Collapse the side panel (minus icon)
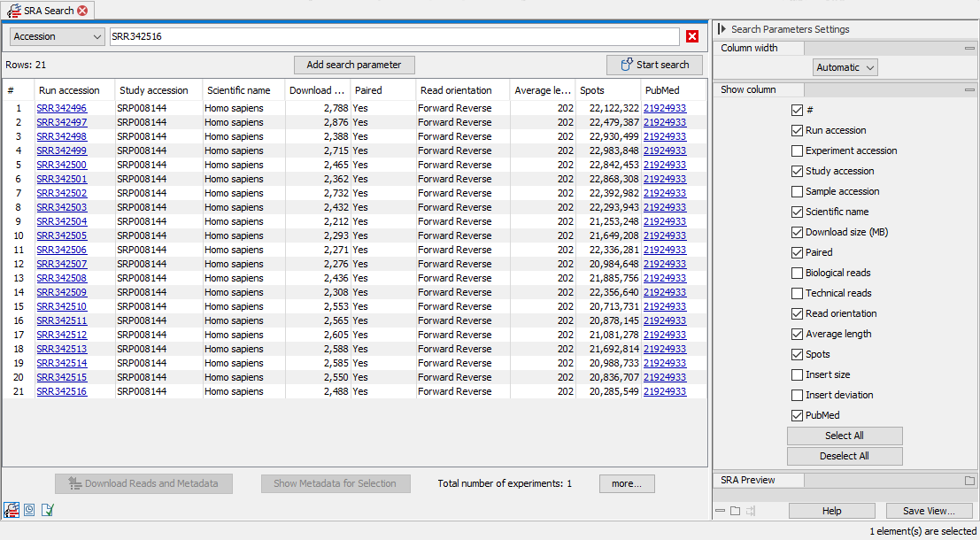The width and height of the screenshot is (980, 540). (x=720, y=510)
